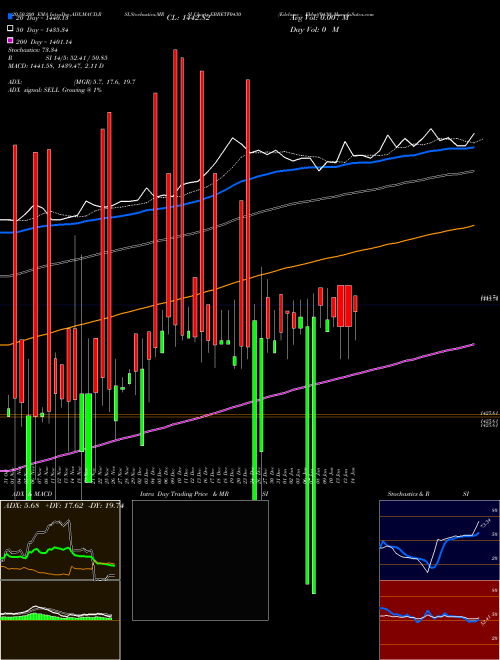The image size is (500, 660).
Task: Click the "Stochastics & RSI" panel title
Action: click(428, 494)
